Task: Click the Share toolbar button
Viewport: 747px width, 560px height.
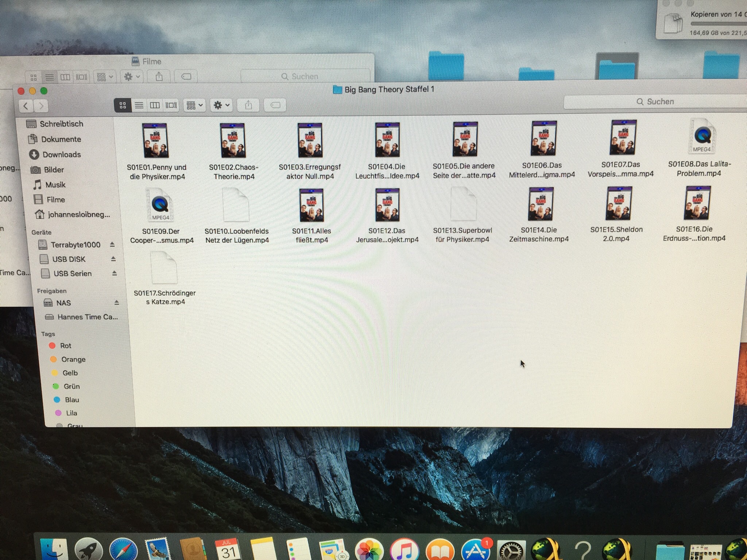Action: [248, 105]
